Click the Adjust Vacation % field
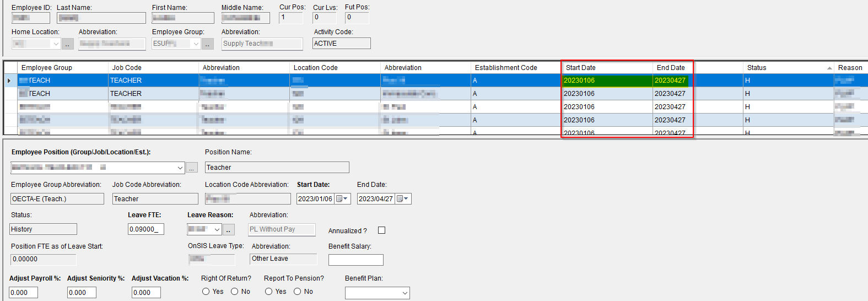 pyautogui.click(x=147, y=293)
